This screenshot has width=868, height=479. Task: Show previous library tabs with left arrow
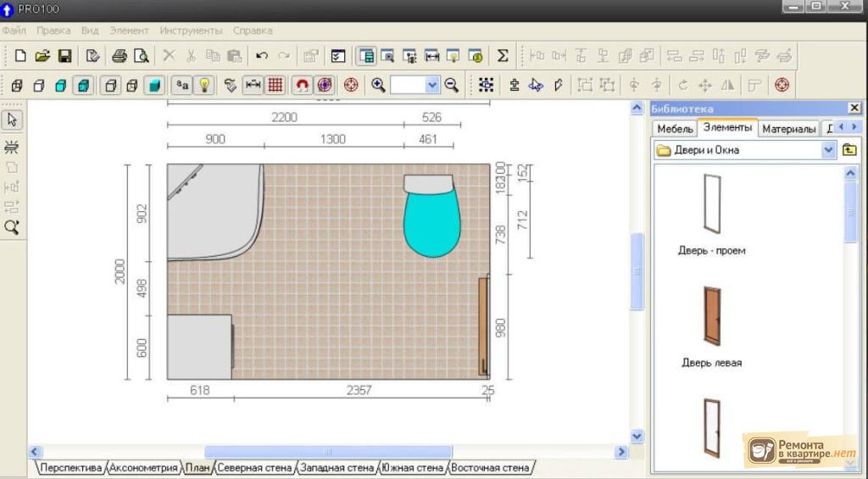click(842, 127)
